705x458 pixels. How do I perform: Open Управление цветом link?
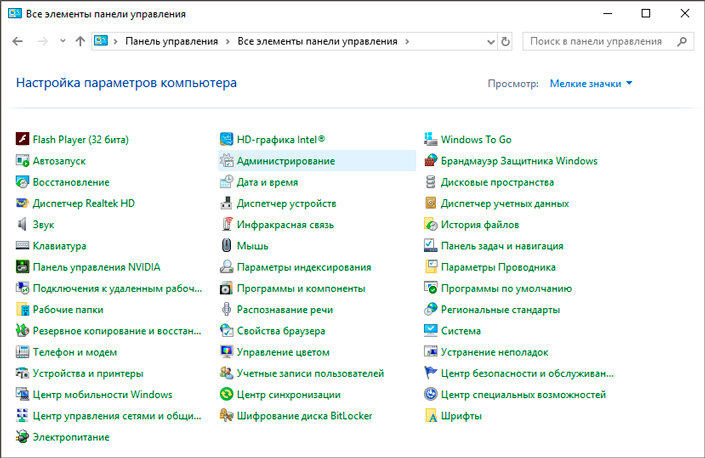click(x=283, y=352)
